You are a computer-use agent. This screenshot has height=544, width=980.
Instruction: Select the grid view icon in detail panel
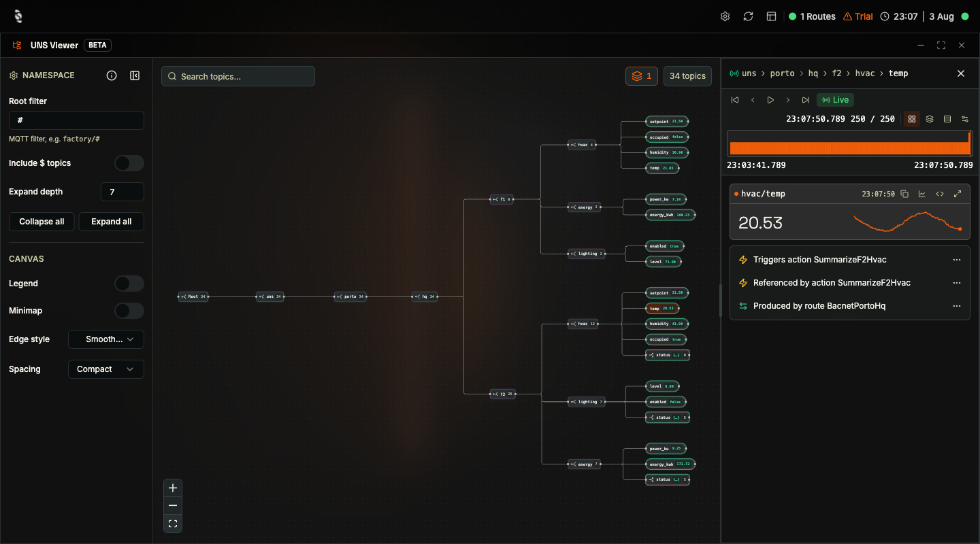tap(912, 119)
